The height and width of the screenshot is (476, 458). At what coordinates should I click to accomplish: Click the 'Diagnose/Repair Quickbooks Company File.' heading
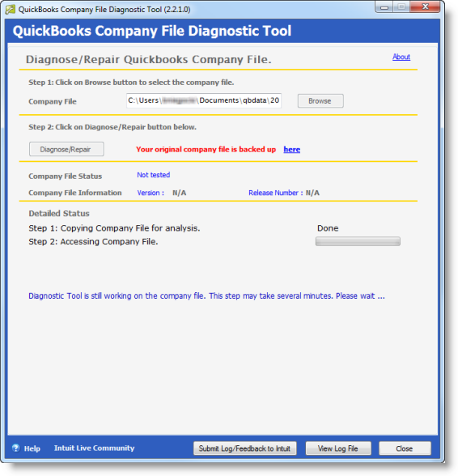[x=148, y=60]
